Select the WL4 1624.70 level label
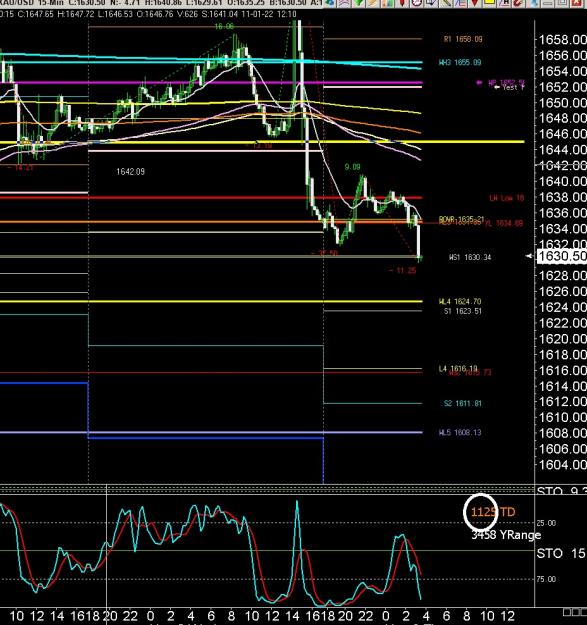The height and width of the screenshot is (625, 587). (x=459, y=301)
